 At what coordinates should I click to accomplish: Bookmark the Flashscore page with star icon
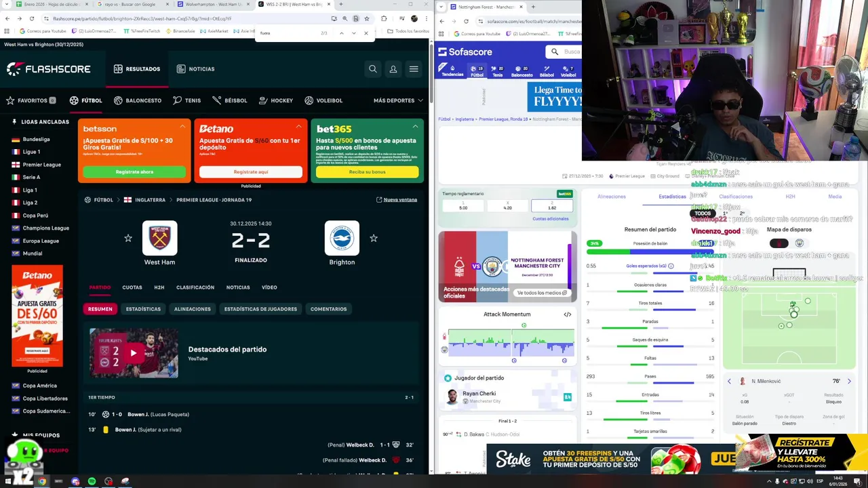[x=367, y=19]
